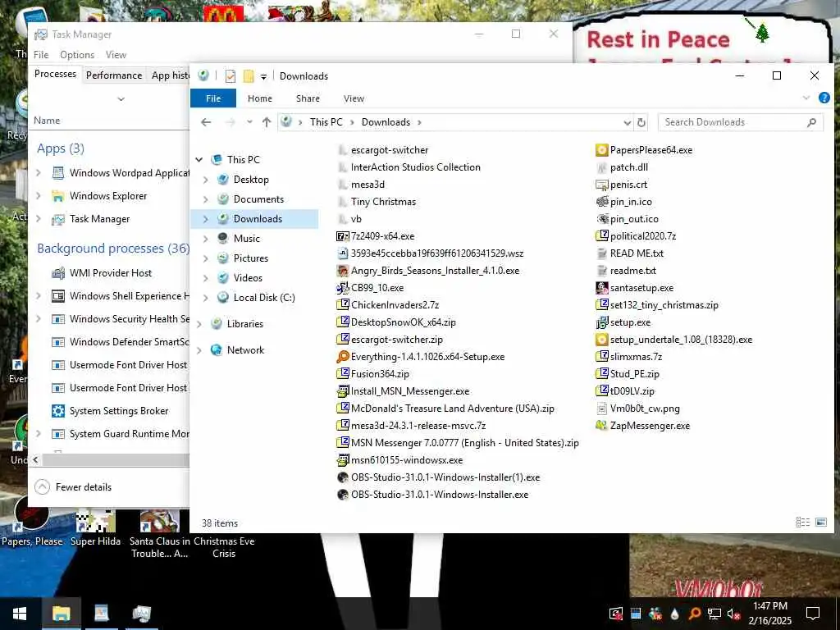Select the escargot-switcher folder icon
This screenshot has width=840, height=630.
[x=342, y=150]
